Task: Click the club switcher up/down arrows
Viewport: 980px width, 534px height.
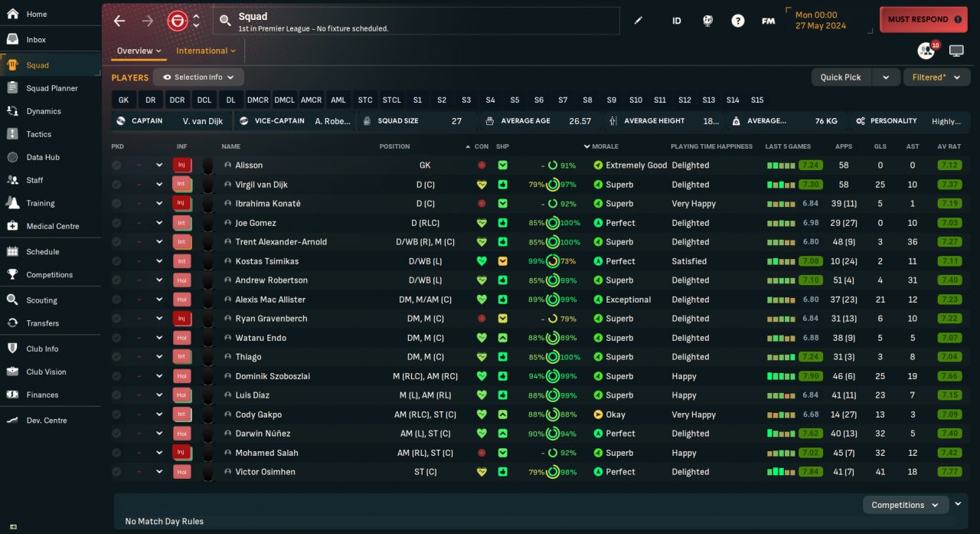Action: click(x=196, y=21)
